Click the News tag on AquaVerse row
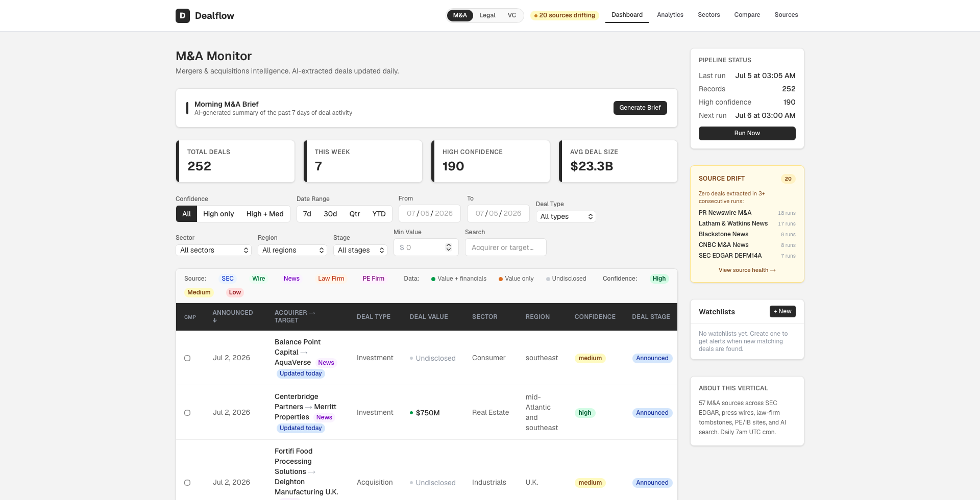Viewport: 980px width, 500px height. (326, 363)
